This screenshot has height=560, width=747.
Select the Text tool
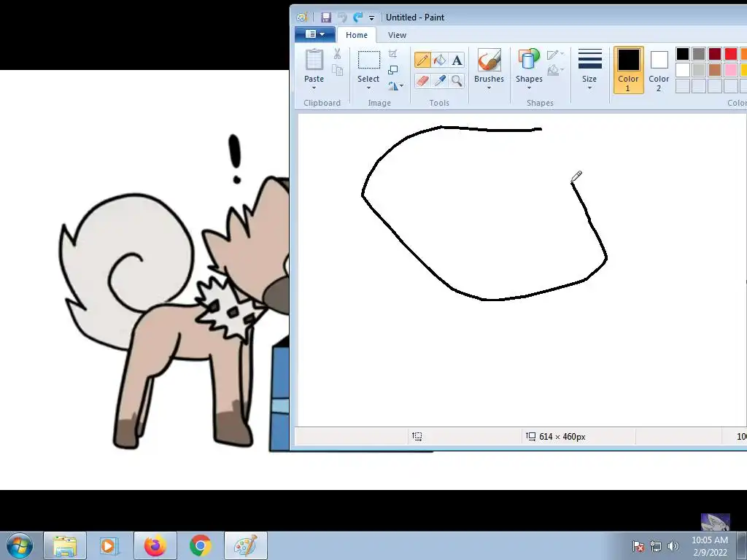(457, 60)
